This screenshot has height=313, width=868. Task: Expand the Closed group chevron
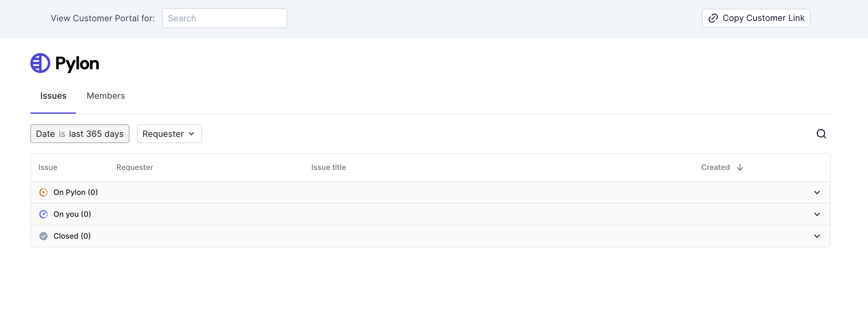point(817,236)
